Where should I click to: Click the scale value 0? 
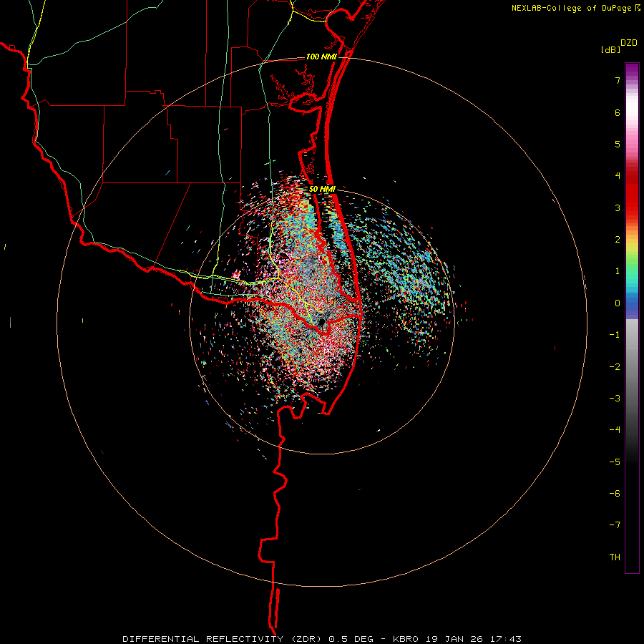618,303
